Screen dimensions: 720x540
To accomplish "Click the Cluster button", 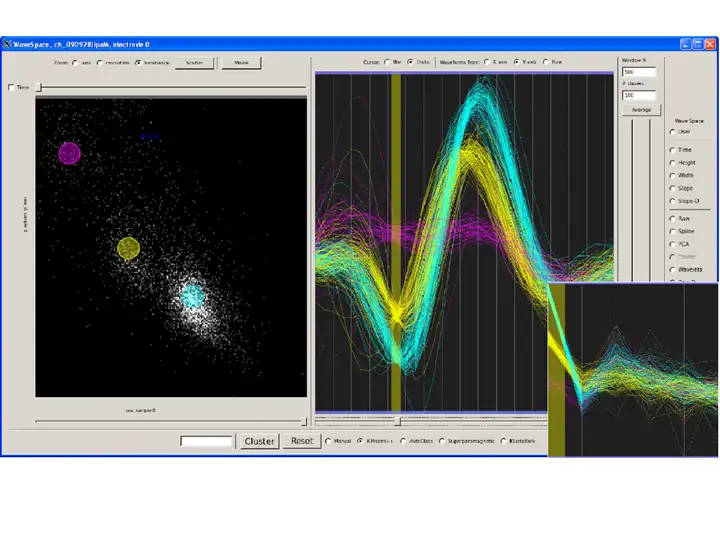I will (259, 441).
